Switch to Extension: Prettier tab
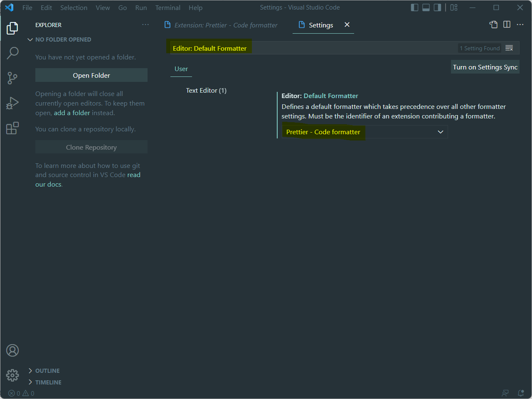532x399 pixels. pyautogui.click(x=222, y=25)
